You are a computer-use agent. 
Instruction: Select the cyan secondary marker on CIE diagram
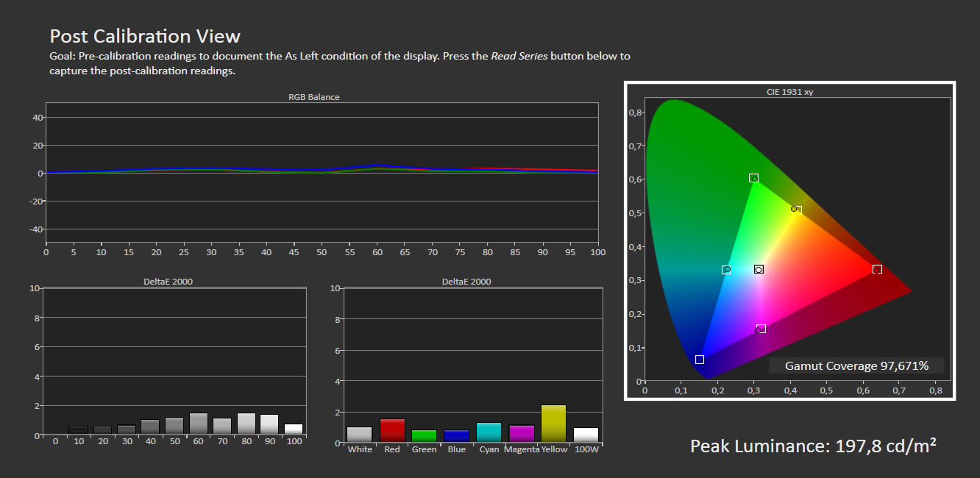click(x=726, y=270)
